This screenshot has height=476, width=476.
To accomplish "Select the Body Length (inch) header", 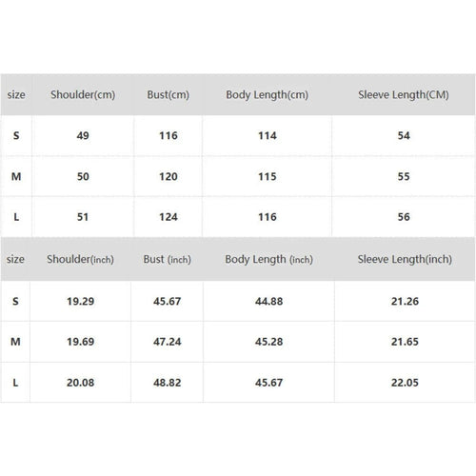I will [269, 259].
